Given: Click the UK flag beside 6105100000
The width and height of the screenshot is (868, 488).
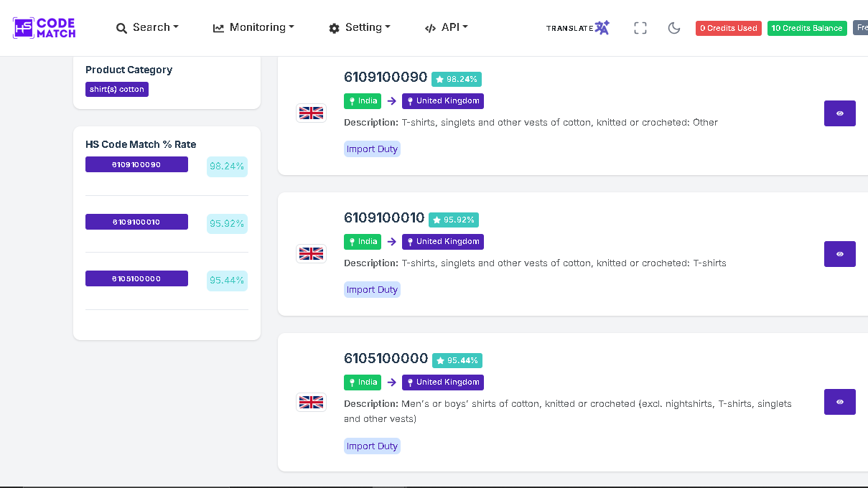Looking at the screenshot, I should click(x=311, y=402).
